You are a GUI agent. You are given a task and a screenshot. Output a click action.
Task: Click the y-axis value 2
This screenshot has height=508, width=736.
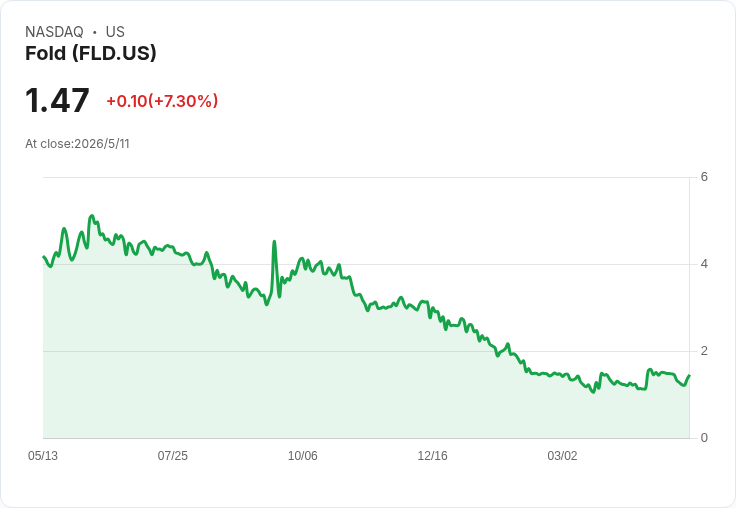click(704, 351)
